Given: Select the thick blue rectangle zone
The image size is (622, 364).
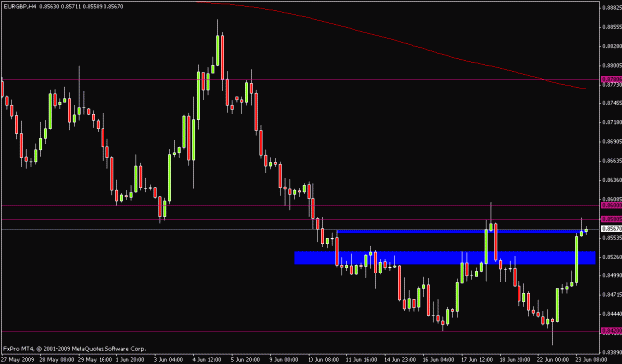Looking at the screenshot, I should [x=444, y=257].
